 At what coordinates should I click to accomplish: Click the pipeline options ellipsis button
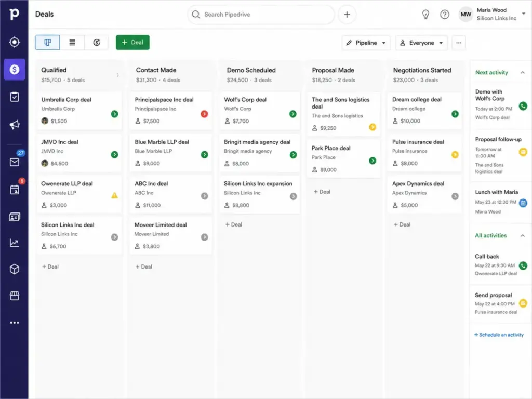459,43
